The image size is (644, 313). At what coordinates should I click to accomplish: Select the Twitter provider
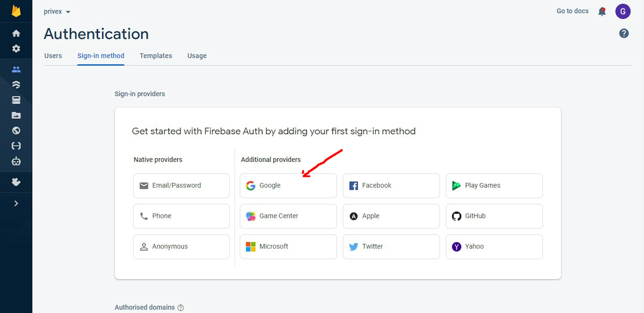point(391,246)
